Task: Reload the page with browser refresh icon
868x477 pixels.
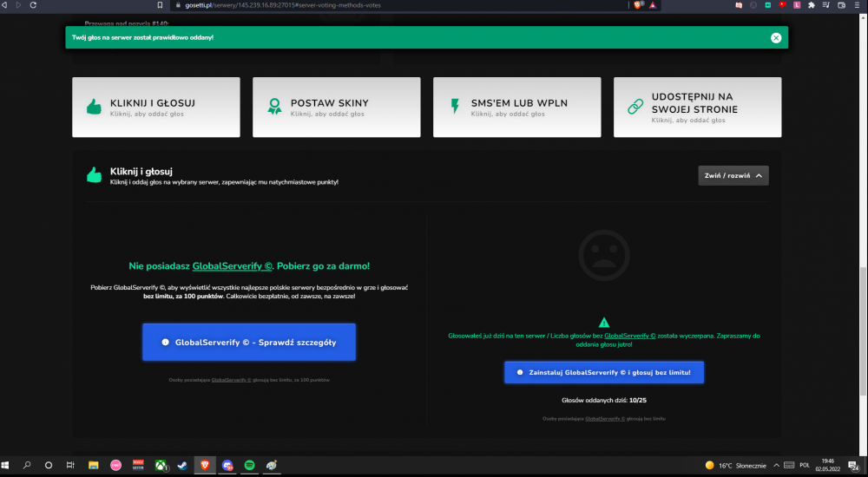Action: (33, 5)
